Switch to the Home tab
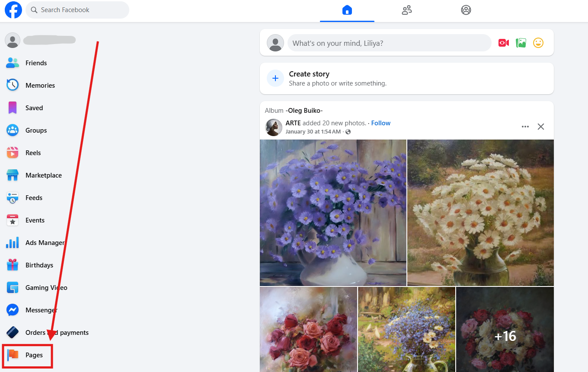This screenshot has height=372, width=588. [347, 10]
